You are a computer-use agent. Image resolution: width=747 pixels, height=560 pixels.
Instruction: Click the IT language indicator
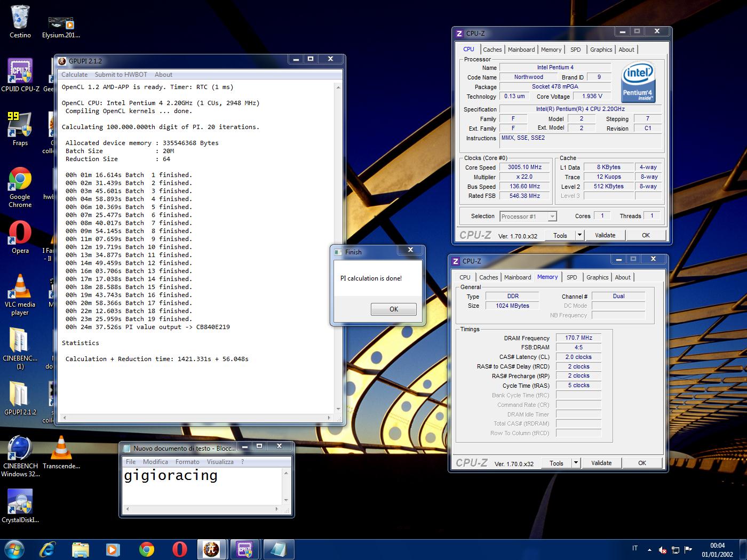tap(634, 549)
